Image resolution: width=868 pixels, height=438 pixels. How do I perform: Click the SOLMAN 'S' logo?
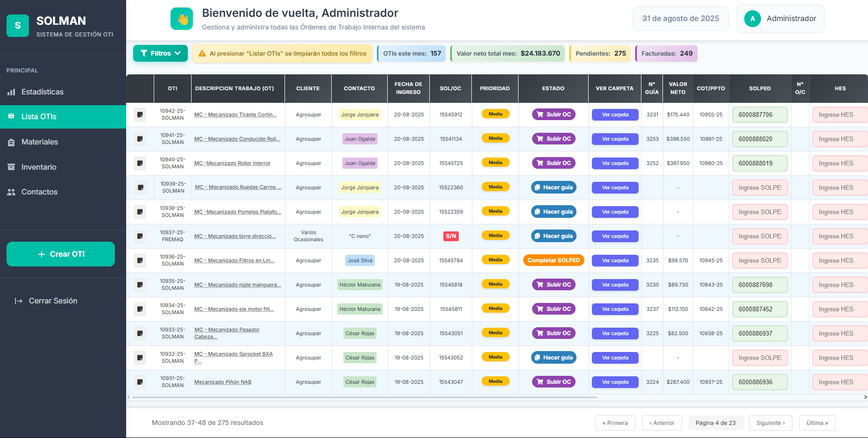(x=18, y=26)
